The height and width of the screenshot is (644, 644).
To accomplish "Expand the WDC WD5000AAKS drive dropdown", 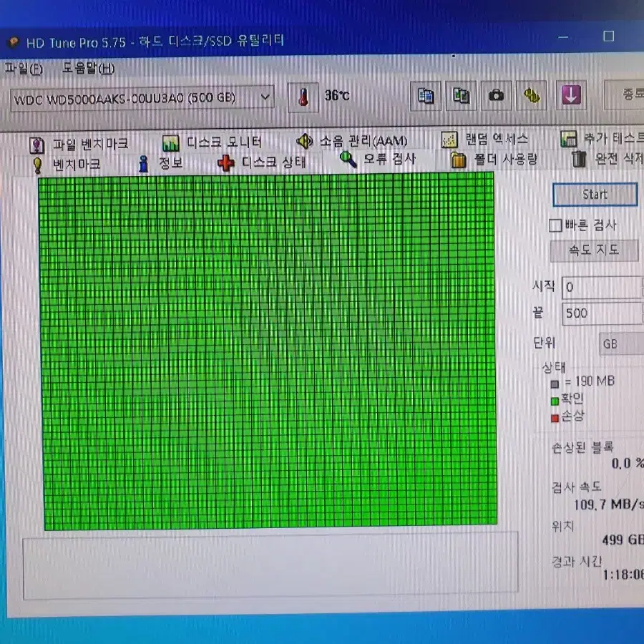I will 142,98.
